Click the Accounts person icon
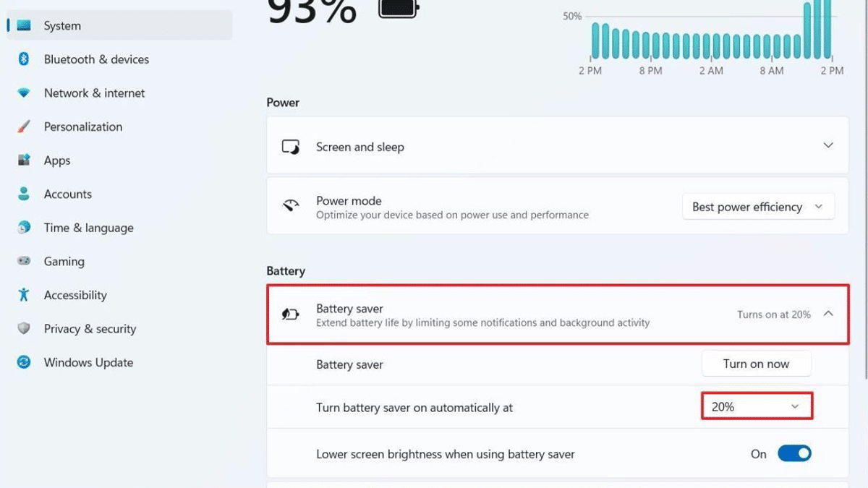The image size is (868, 488). coord(24,194)
